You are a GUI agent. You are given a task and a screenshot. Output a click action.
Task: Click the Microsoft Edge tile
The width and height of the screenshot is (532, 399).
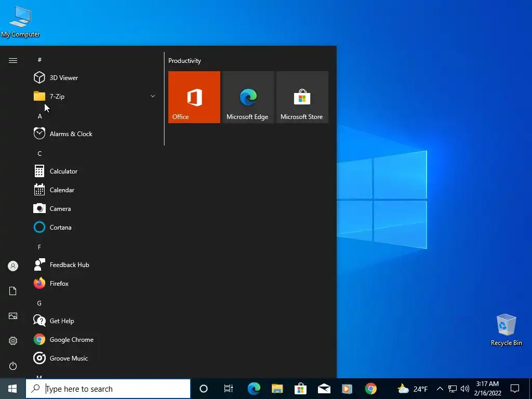point(248,97)
